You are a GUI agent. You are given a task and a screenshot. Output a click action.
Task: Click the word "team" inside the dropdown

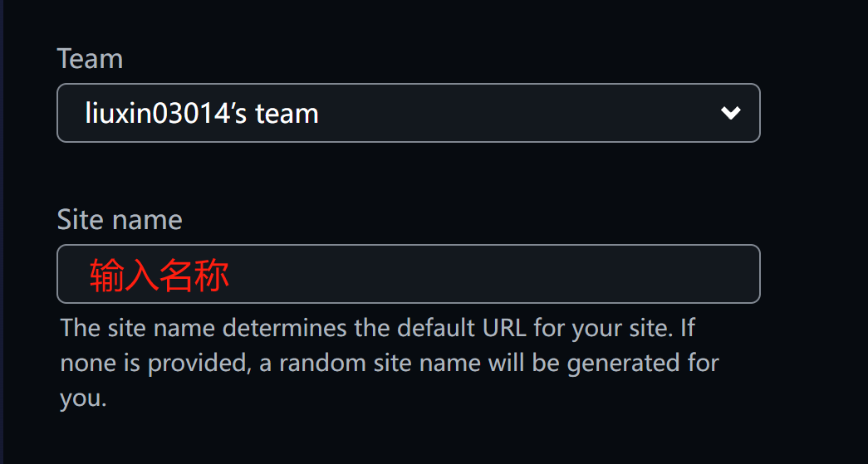(287, 114)
